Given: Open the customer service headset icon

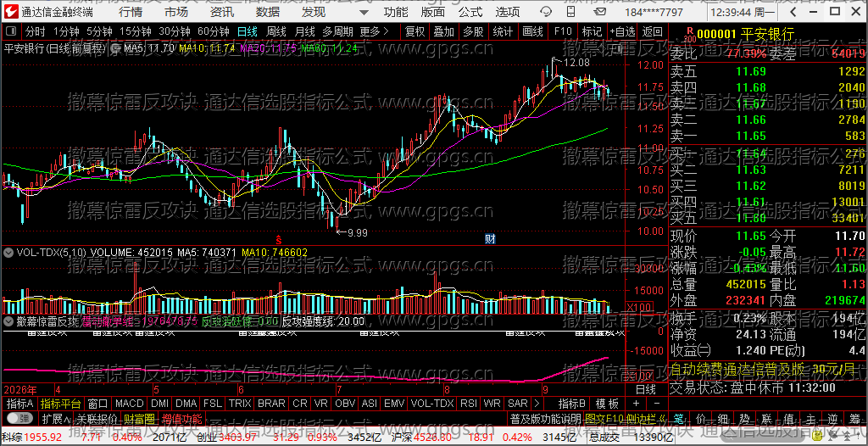Looking at the screenshot, I should coord(546,12).
